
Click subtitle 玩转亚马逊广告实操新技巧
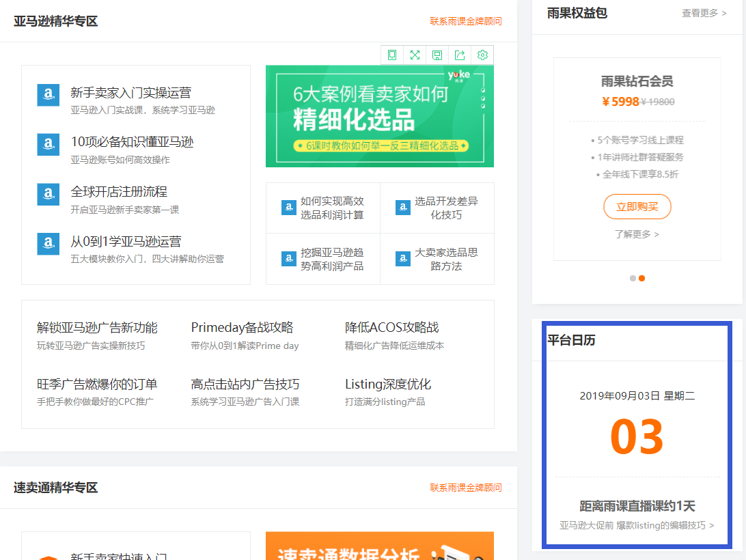tap(91, 346)
